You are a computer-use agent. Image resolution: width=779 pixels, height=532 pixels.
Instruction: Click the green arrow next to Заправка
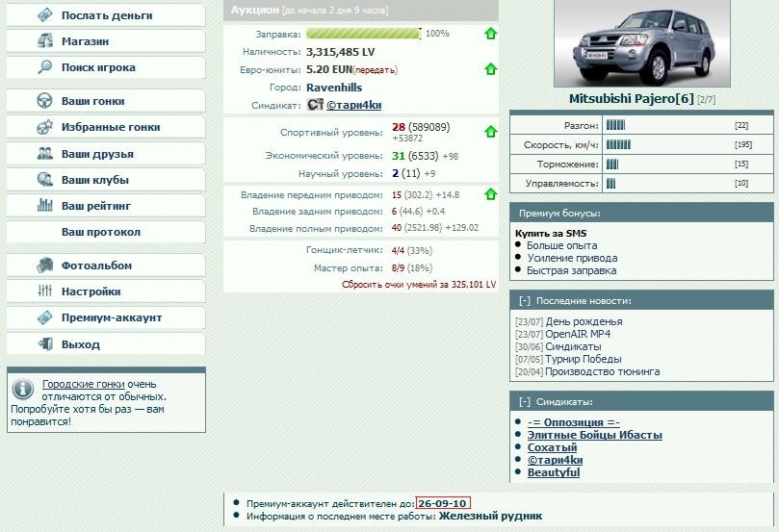pyautogui.click(x=490, y=34)
